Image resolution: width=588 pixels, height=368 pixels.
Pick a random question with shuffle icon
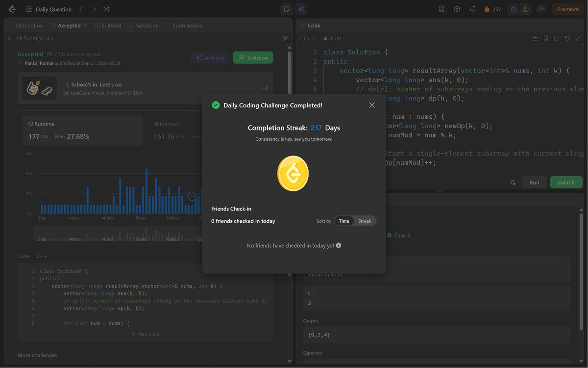(x=107, y=9)
